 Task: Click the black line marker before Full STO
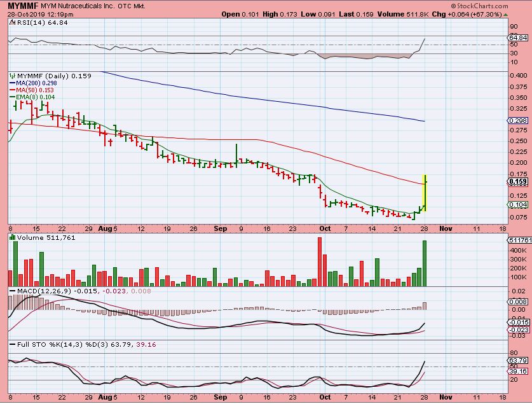tap(13, 345)
